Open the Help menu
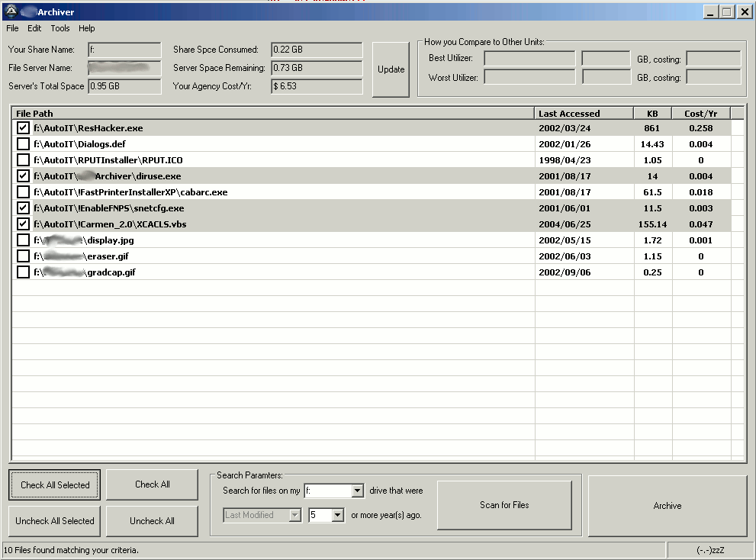 [87, 28]
